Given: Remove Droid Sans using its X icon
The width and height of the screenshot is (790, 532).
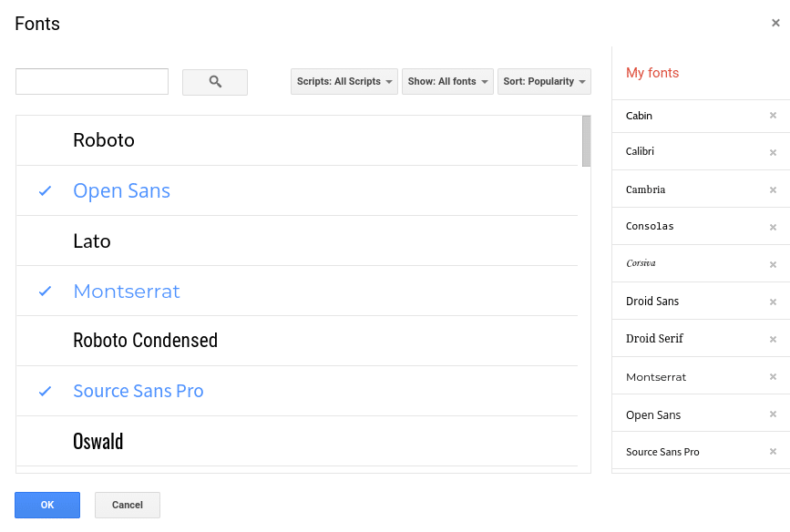Looking at the screenshot, I should coord(773,302).
